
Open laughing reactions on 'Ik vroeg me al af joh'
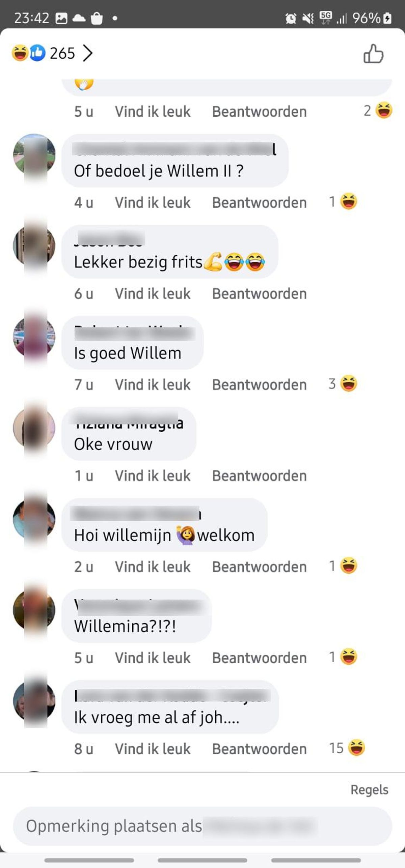click(347, 748)
